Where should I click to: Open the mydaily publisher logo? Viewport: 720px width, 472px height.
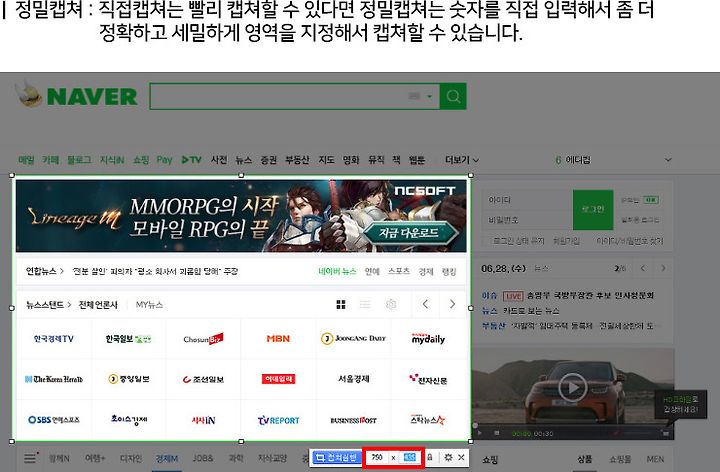click(428, 339)
